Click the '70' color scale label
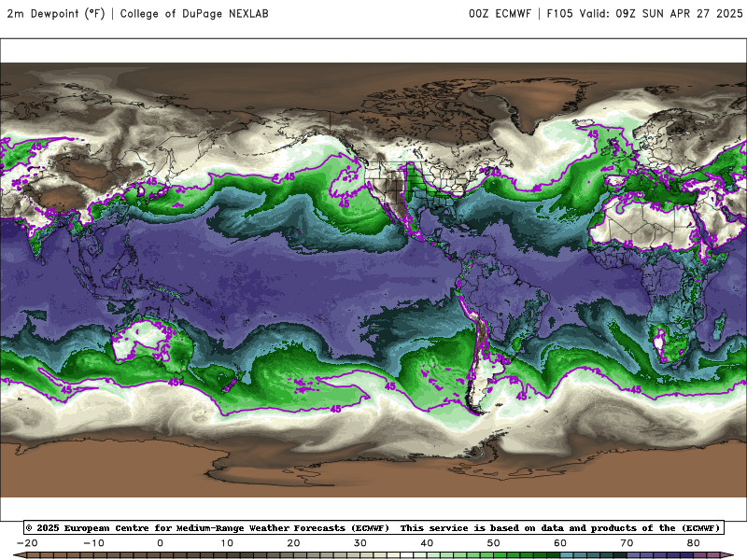747x560 pixels. click(x=627, y=543)
